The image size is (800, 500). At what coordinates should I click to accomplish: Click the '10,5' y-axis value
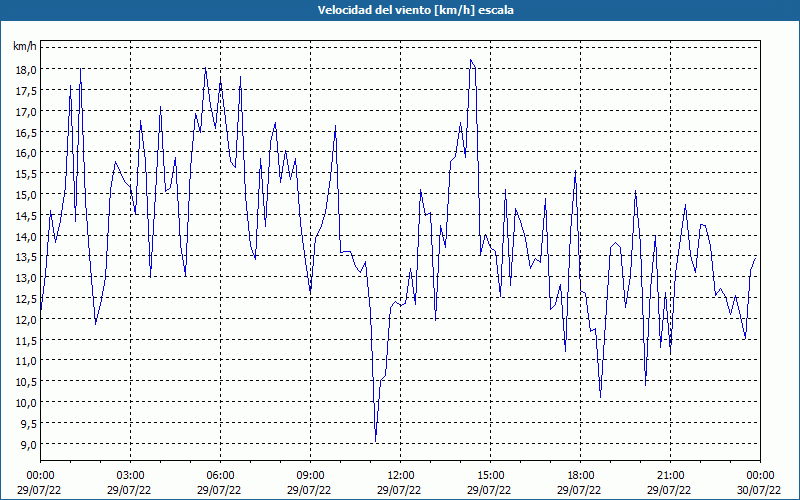coord(26,381)
